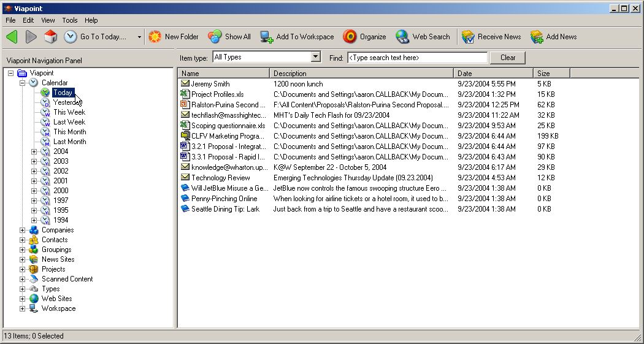The width and height of the screenshot is (644, 344).
Task: Click Show All toolbar button
Action: click(229, 37)
